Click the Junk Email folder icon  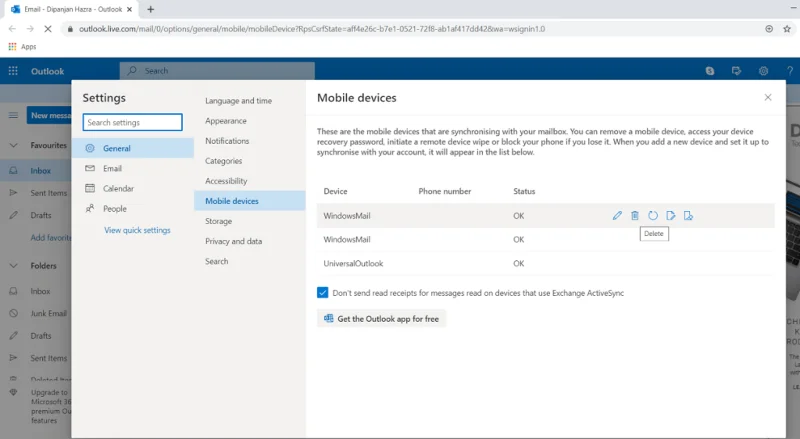tap(14, 313)
